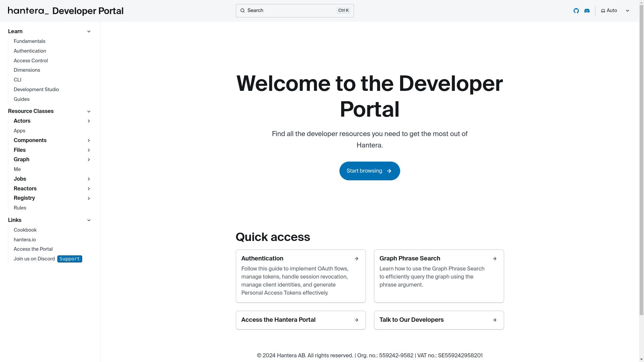The height and width of the screenshot is (362, 644).
Task: Click the Support badge
Action: click(70, 259)
